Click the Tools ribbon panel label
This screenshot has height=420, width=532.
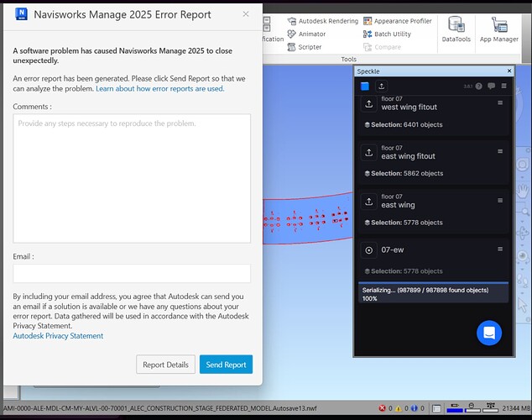pos(349,59)
